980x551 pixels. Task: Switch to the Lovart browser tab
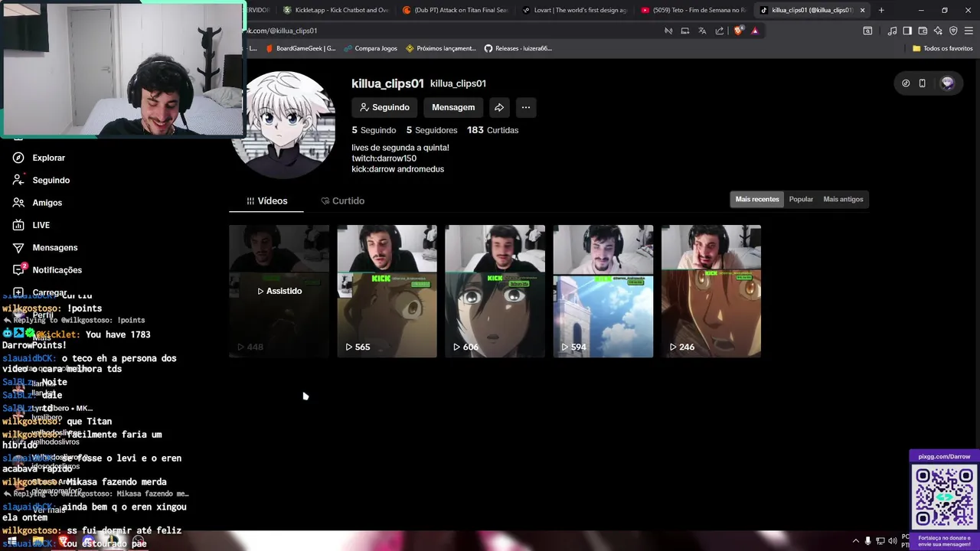574,10
